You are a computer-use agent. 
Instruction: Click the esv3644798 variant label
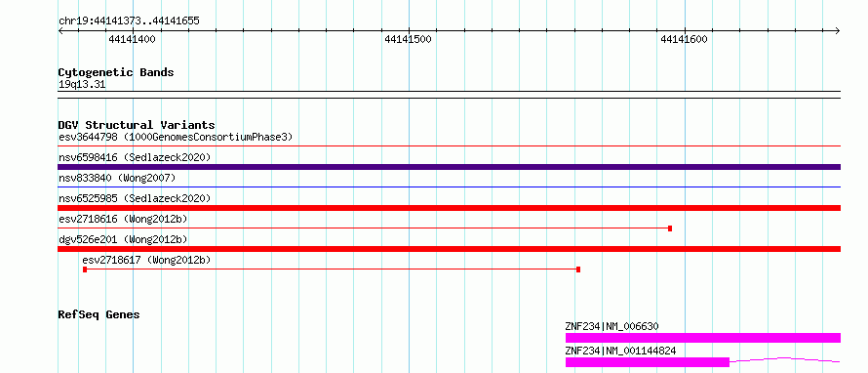click(x=176, y=137)
